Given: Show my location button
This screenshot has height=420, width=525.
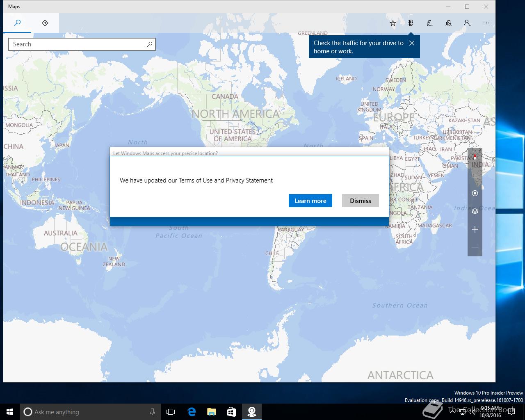Looking at the screenshot, I should [475, 193].
